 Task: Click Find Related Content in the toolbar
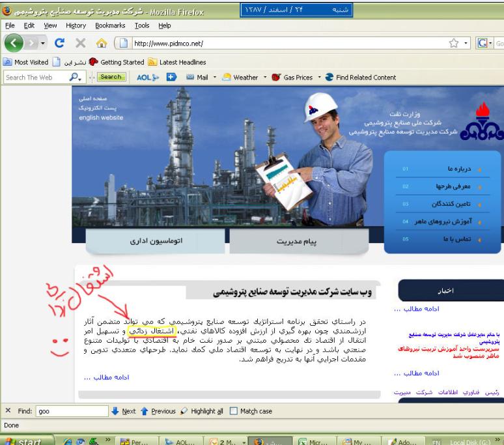(361, 77)
